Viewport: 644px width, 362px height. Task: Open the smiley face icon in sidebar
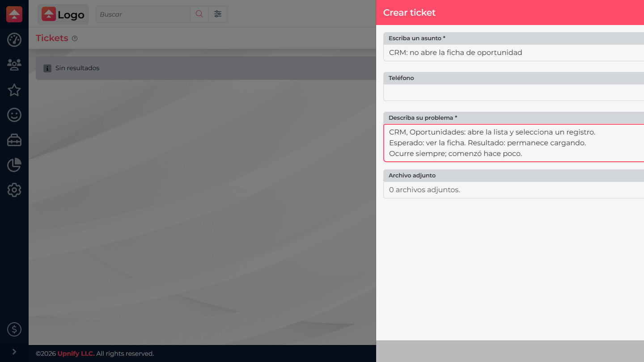14,115
